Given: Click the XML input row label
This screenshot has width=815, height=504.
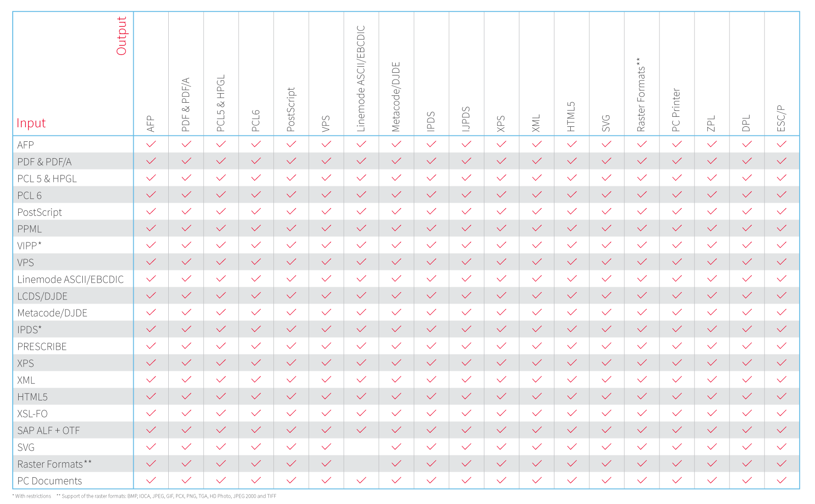Looking at the screenshot, I should coord(26,380).
